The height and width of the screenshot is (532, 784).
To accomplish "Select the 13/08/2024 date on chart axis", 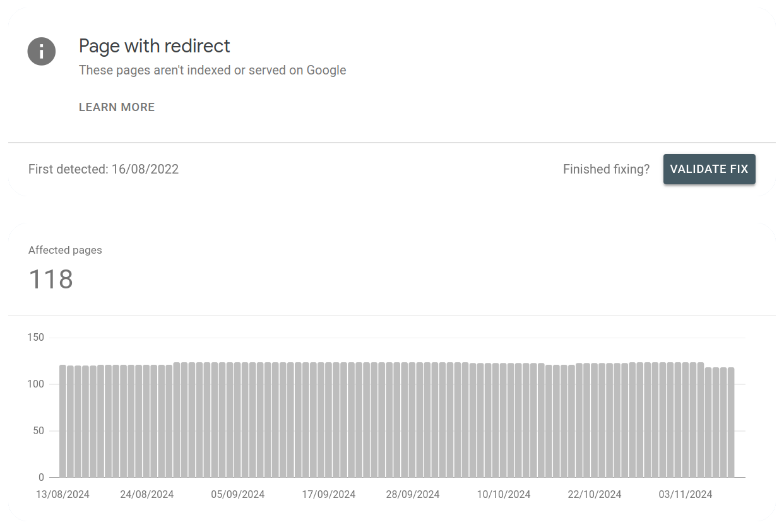I will (x=62, y=494).
